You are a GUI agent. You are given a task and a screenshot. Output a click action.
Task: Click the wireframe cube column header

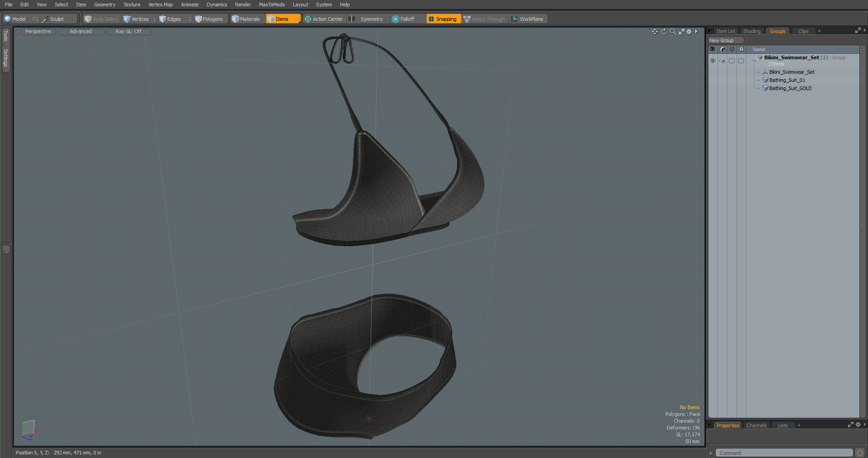tap(732, 49)
